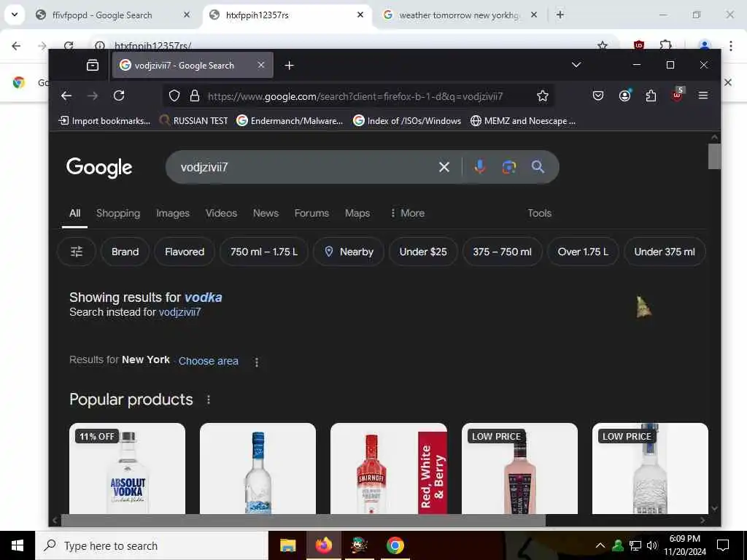Switch to Forums results tab
The width and height of the screenshot is (747, 560).
(311, 213)
